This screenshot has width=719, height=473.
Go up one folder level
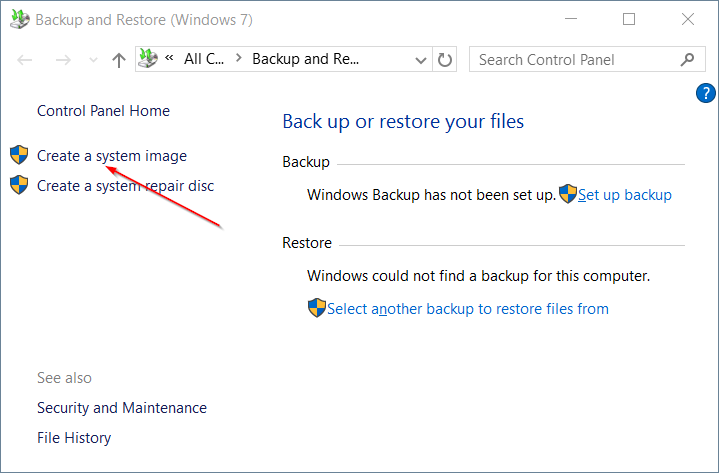(119, 60)
